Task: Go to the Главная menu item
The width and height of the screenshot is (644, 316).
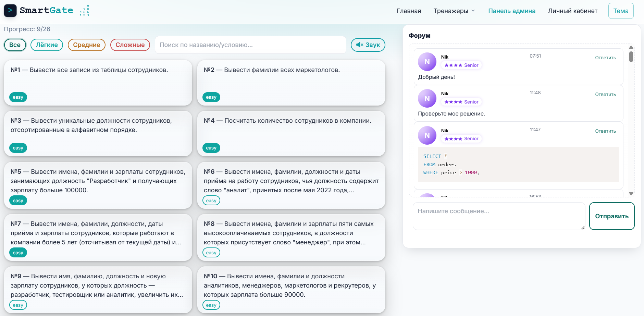Action: point(409,11)
